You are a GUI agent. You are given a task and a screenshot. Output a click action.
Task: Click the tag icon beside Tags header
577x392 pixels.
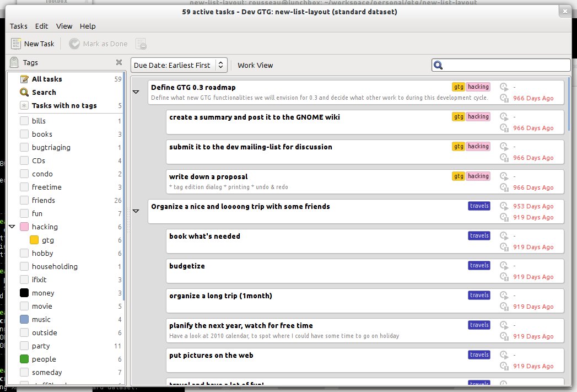14,62
